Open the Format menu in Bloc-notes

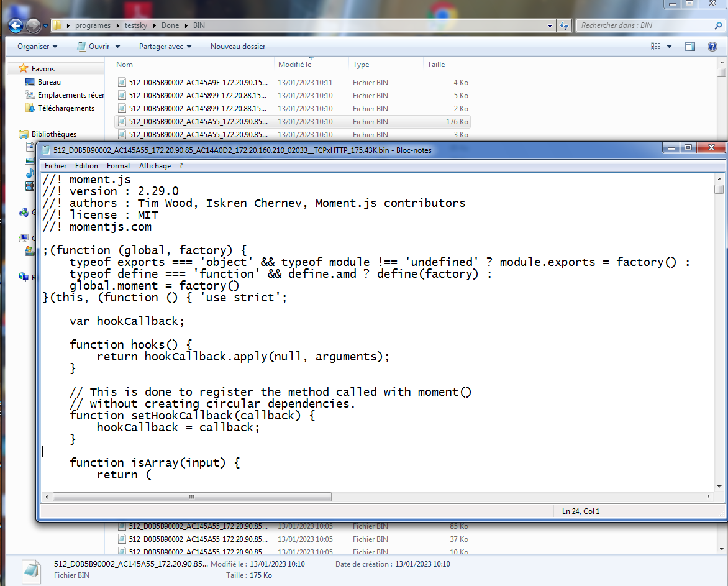click(118, 166)
